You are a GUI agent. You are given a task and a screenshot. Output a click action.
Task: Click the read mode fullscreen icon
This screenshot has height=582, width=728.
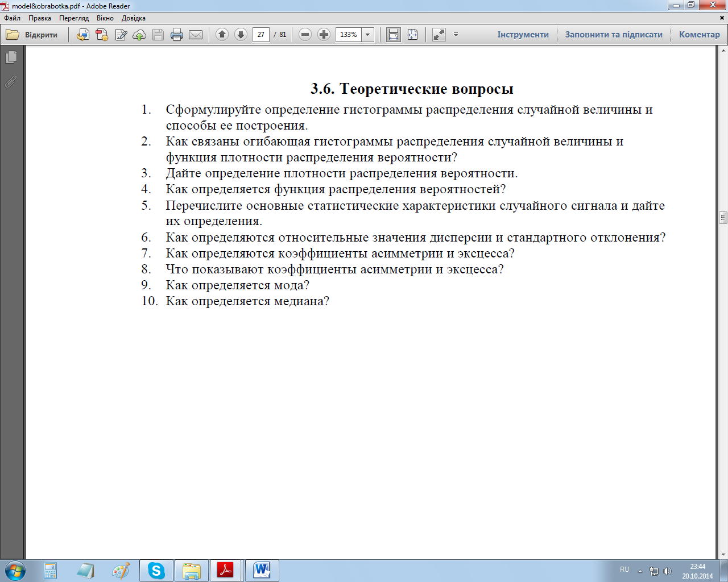click(x=439, y=35)
